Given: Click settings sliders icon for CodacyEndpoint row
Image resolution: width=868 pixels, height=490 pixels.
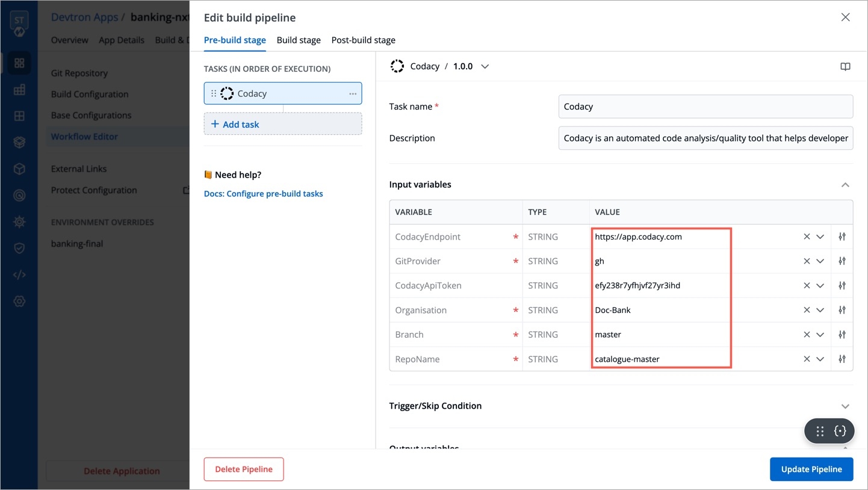Looking at the screenshot, I should point(842,237).
